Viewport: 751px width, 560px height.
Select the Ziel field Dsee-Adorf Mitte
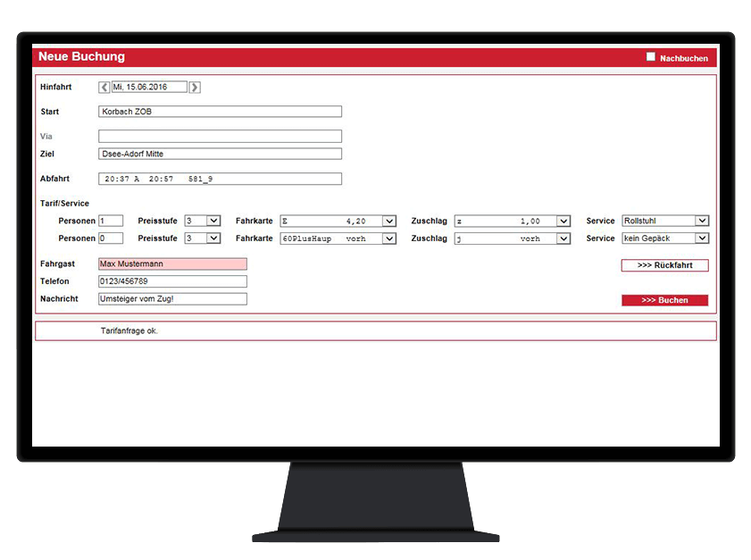tap(220, 154)
